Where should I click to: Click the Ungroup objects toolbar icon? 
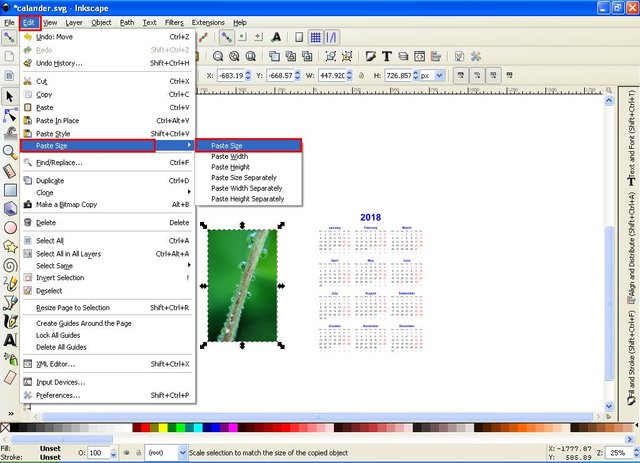[x=347, y=56]
